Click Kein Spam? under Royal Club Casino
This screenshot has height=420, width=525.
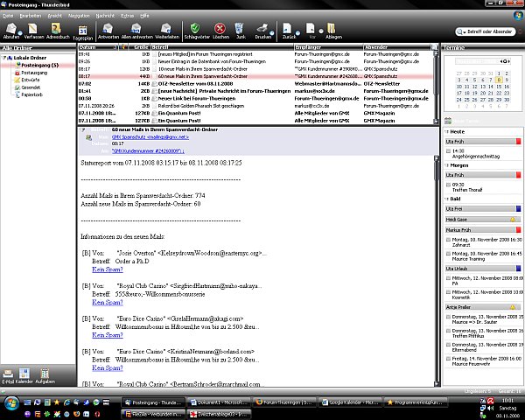click(x=108, y=302)
